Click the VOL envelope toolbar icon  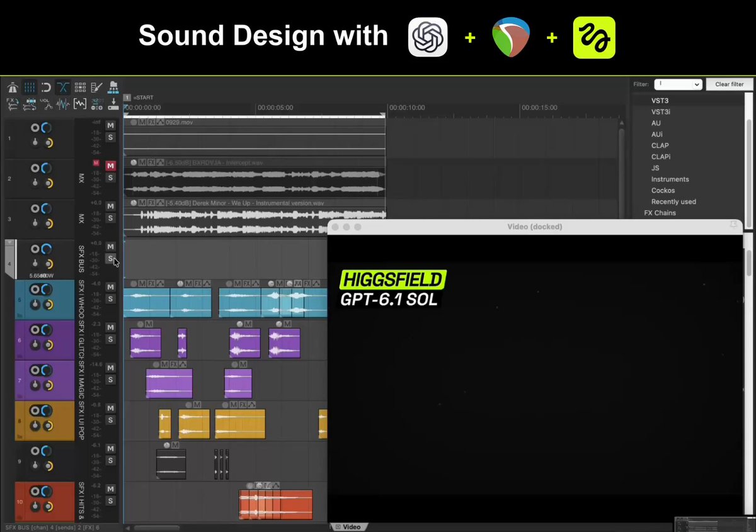click(x=46, y=104)
